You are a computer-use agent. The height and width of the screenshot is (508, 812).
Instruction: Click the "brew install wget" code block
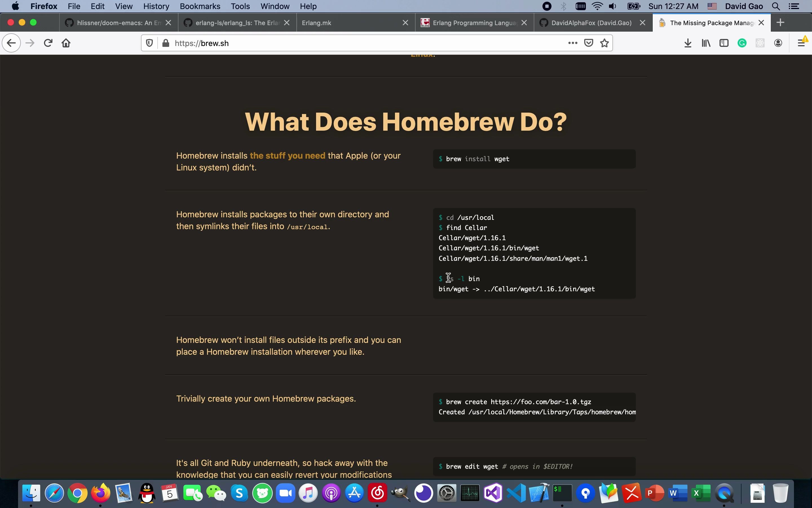[534, 159]
